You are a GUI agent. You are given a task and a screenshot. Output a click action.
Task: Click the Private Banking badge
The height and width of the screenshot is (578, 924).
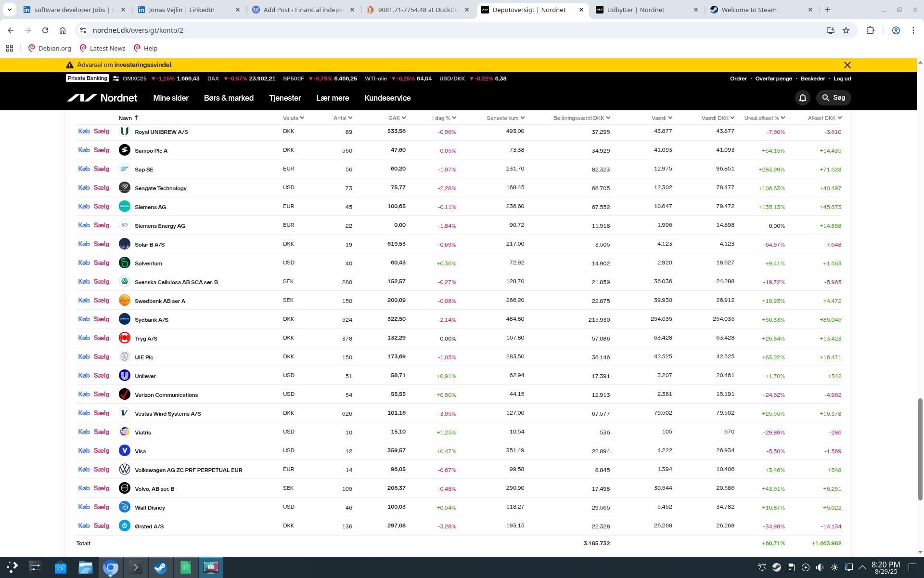[88, 79]
